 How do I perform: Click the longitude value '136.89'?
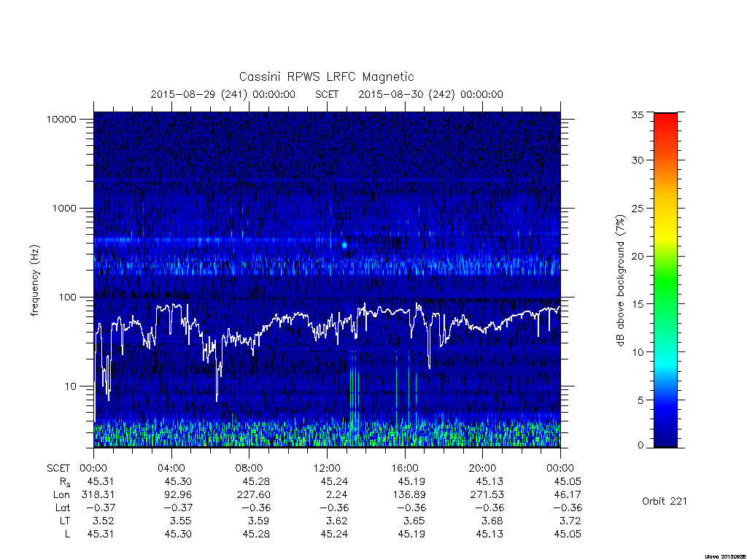pyautogui.click(x=409, y=495)
